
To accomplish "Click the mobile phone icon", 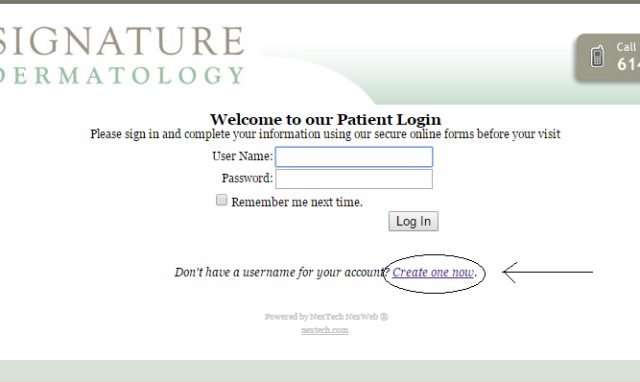I will point(598,56).
